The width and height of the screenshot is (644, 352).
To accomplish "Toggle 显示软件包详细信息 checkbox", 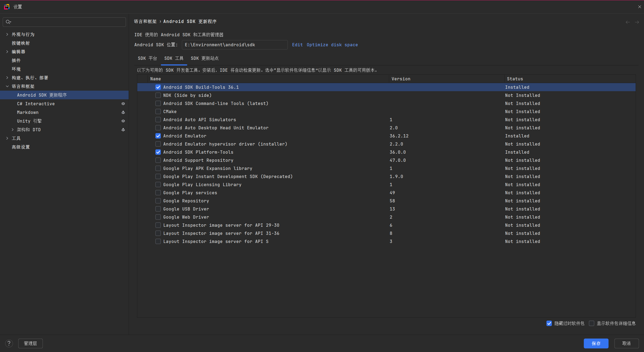I will pyautogui.click(x=592, y=323).
